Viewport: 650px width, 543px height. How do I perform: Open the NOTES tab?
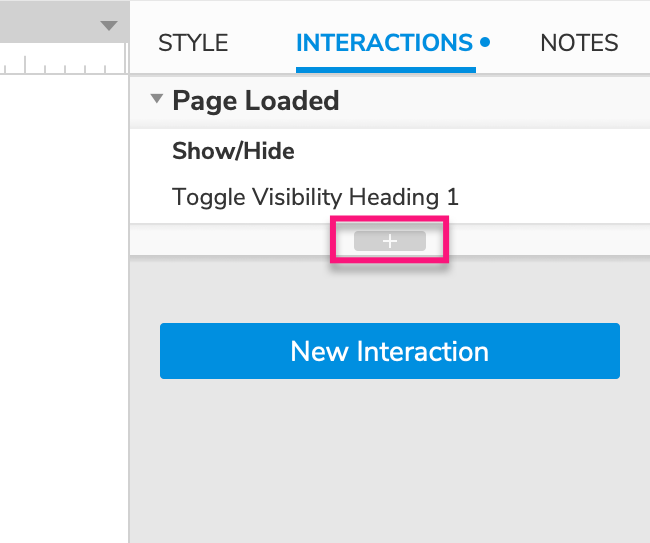tap(579, 43)
